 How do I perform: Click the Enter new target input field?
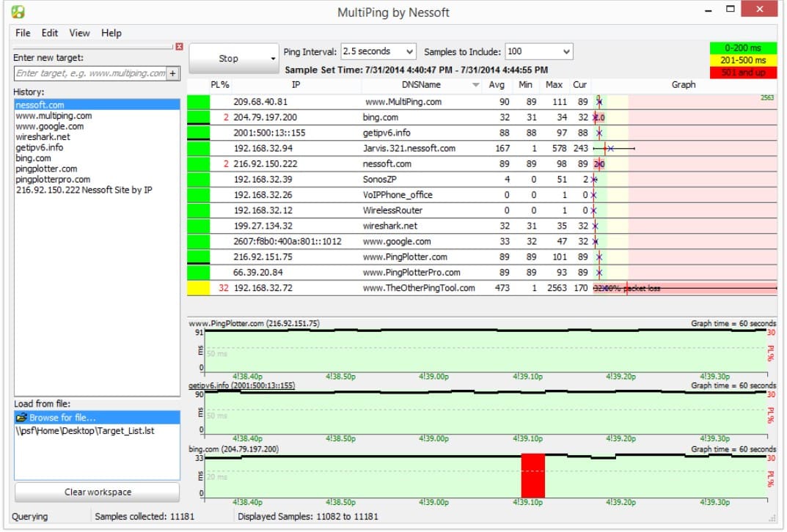(90, 73)
